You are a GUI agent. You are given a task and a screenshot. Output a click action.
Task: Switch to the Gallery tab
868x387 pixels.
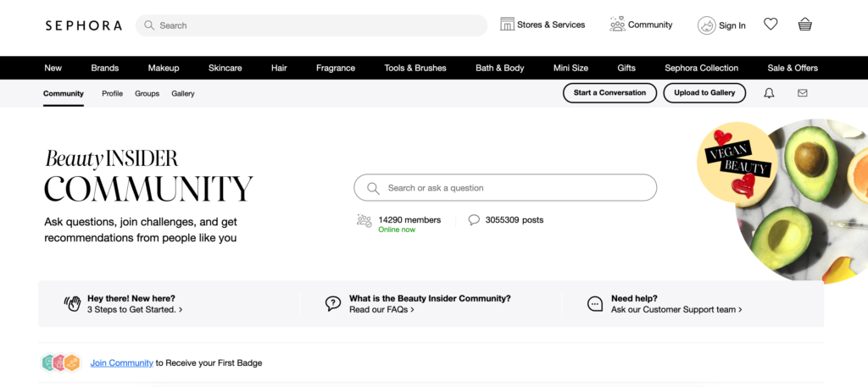(x=183, y=93)
